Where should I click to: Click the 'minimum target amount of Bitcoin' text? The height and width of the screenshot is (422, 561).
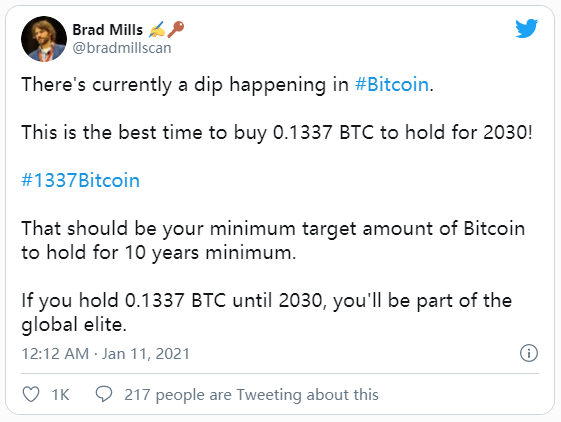367,229
